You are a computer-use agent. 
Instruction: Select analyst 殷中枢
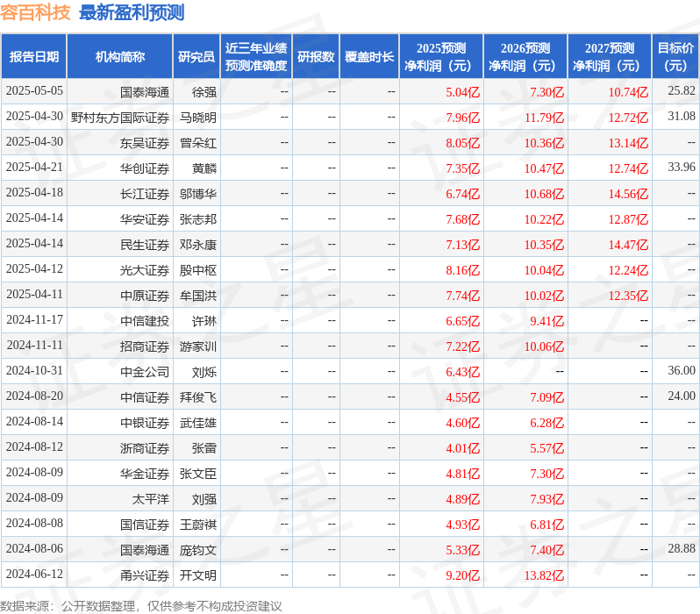tap(198, 271)
